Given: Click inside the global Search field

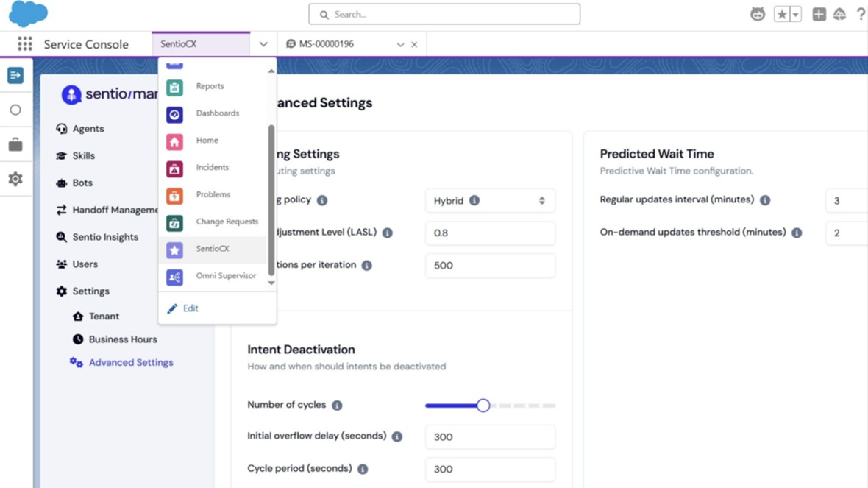Looking at the screenshot, I should (444, 15).
